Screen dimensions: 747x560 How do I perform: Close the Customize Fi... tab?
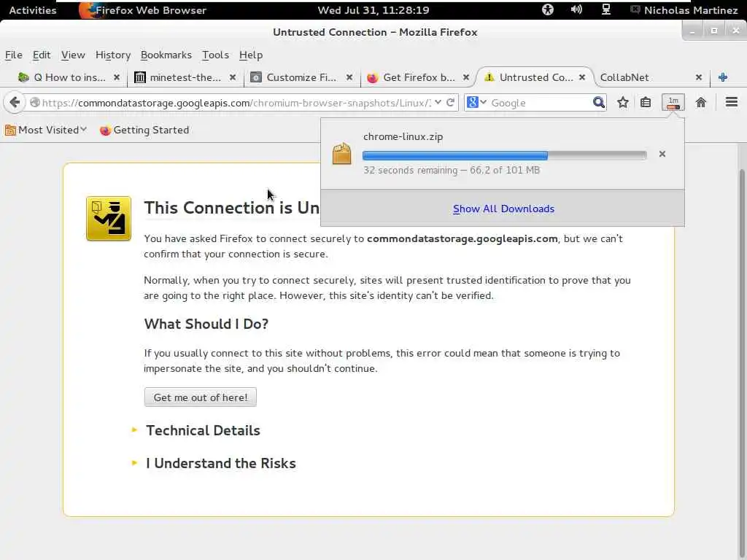pos(349,77)
